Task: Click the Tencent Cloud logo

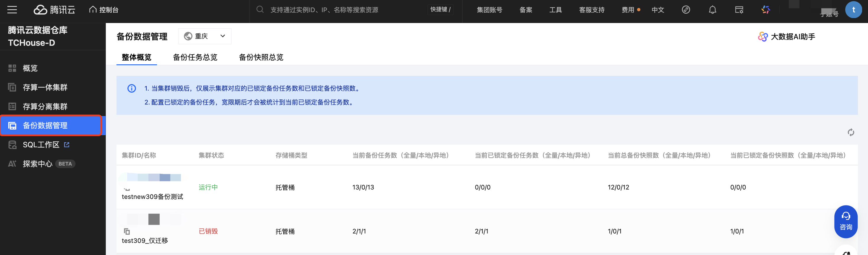Action: 54,10
